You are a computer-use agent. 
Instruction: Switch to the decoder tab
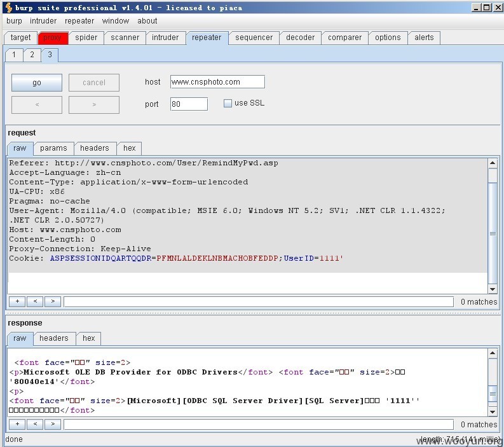(300, 38)
